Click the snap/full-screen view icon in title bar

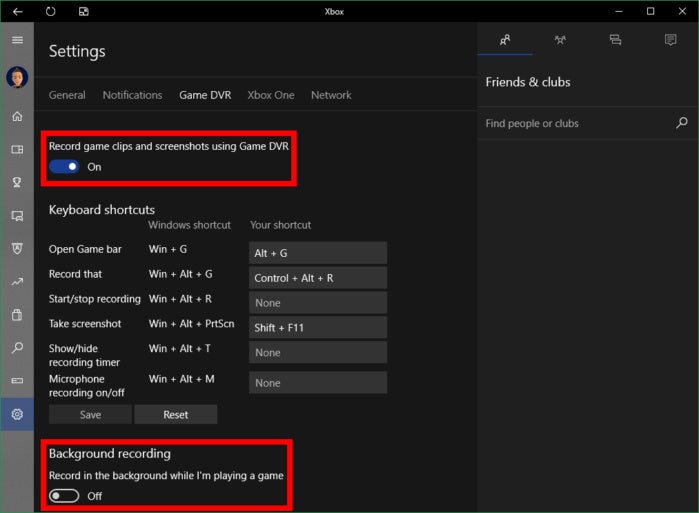tap(83, 12)
